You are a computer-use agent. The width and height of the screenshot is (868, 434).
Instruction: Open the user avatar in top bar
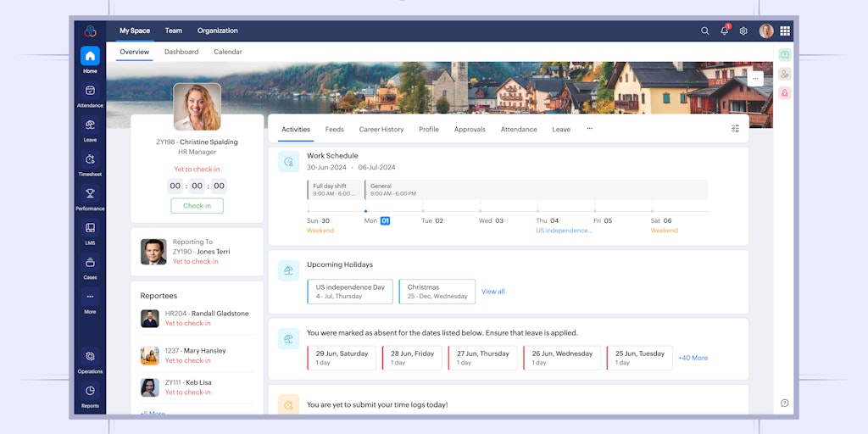point(766,31)
